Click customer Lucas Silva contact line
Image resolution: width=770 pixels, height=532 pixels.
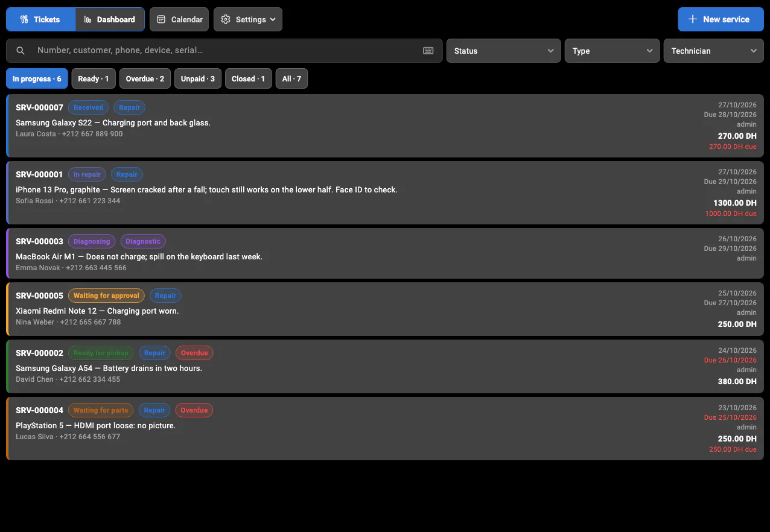pyautogui.click(x=68, y=437)
